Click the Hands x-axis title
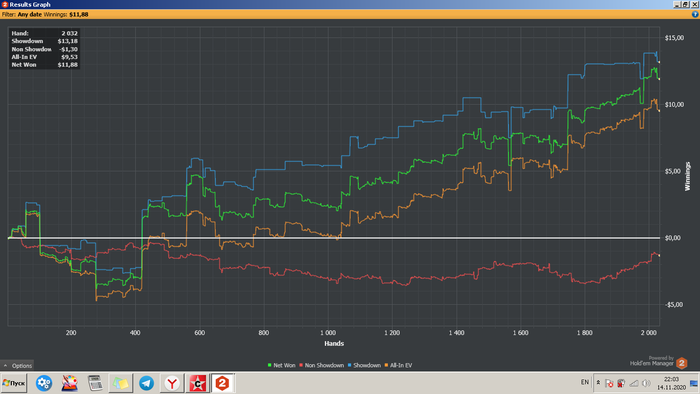 point(334,344)
